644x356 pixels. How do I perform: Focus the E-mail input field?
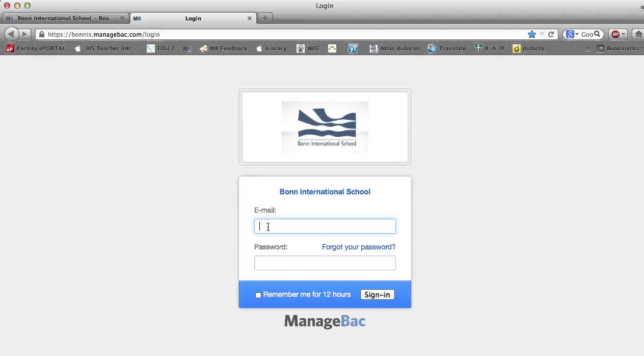tap(325, 226)
